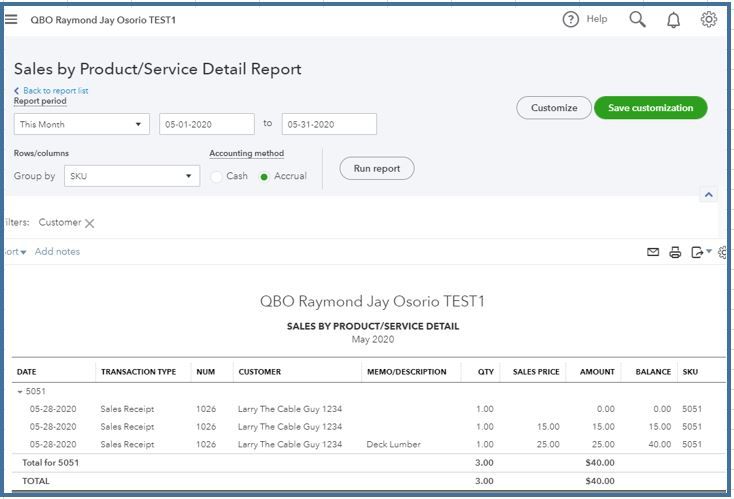
Task: Open the hamburger navigation menu
Action: 12,19
